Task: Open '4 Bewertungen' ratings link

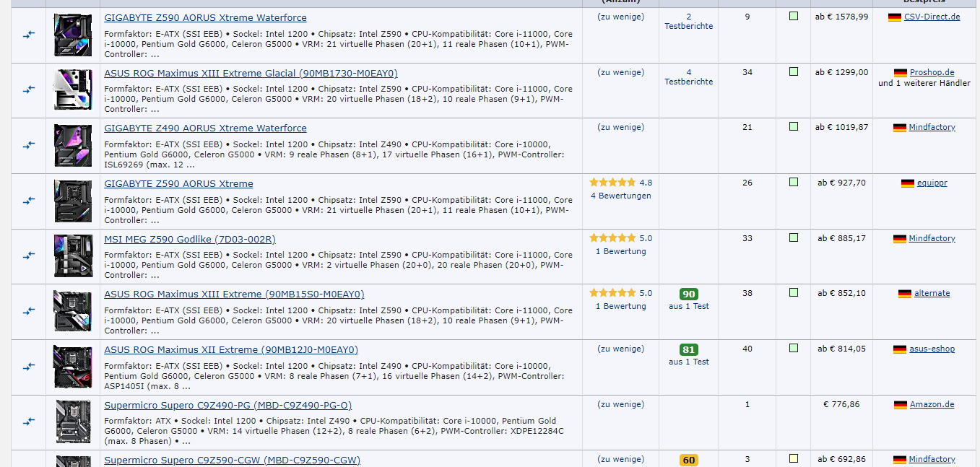Action: coord(621,196)
